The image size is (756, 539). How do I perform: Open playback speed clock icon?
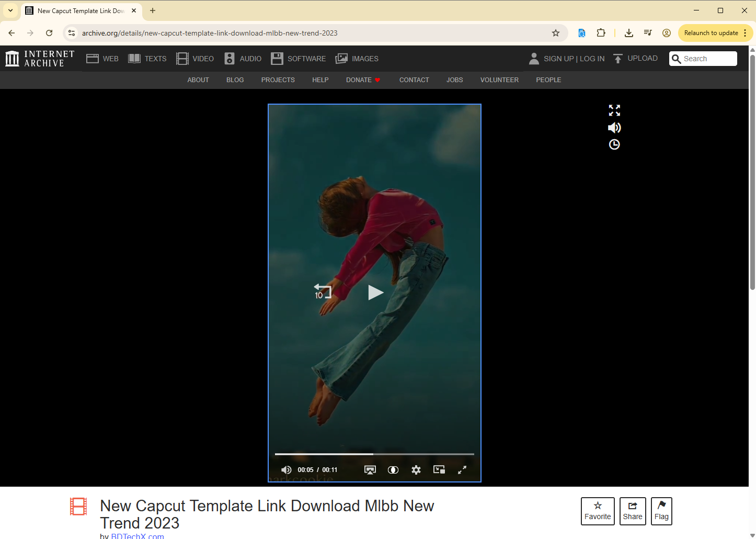pyautogui.click(x=614, y=144)
